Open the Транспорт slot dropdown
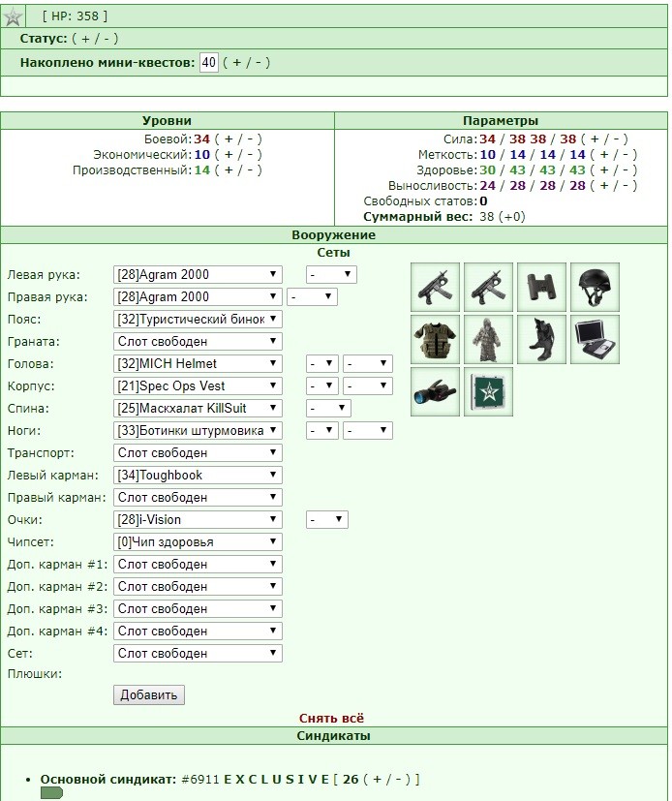The image size is (672, 801). point(198,453)
